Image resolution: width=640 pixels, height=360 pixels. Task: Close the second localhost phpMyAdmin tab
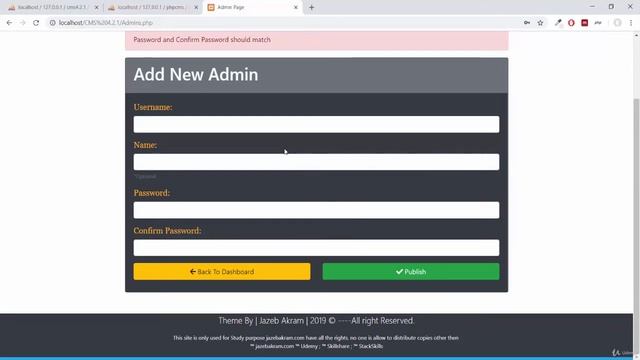196,7
